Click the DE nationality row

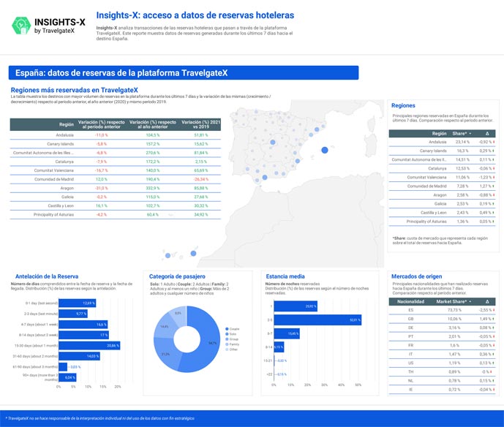pyautogui.click(x=442, y=328)
